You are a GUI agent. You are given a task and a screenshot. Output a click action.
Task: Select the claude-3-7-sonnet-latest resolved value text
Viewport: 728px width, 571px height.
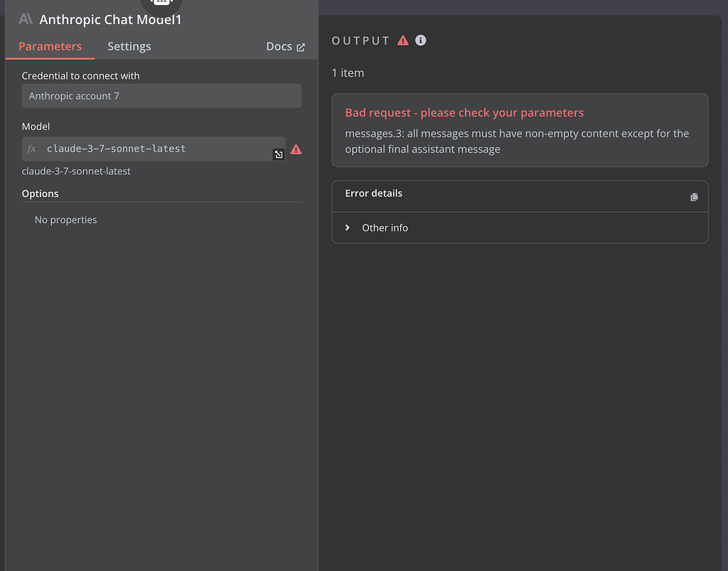click(76, 171)
